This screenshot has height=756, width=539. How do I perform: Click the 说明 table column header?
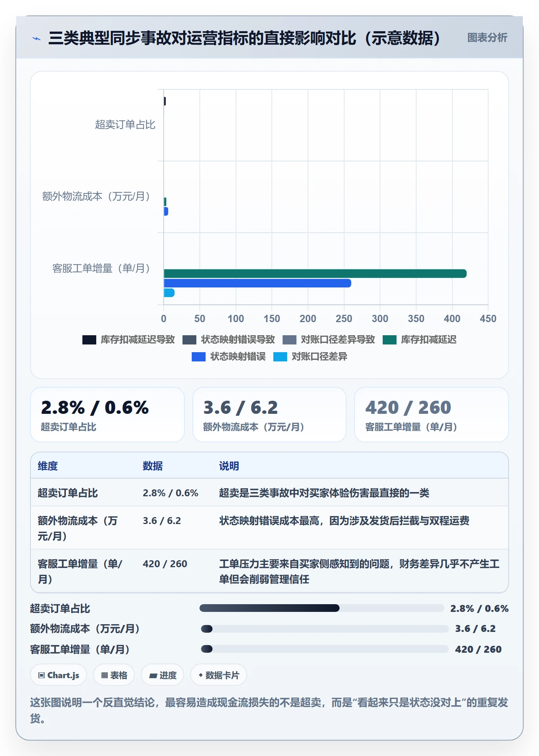pos(229,466)
